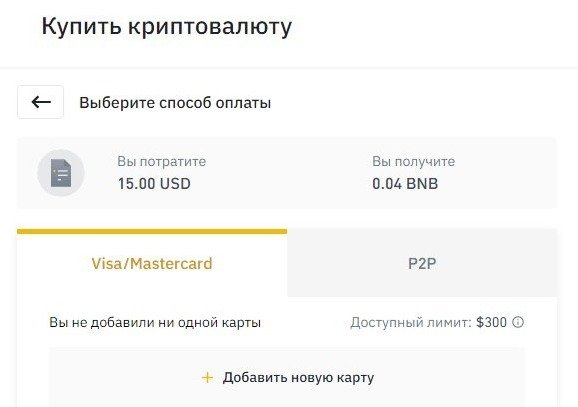Click the Вы получите label
This screenshot has height=407, width=578.
click(413, 161)
